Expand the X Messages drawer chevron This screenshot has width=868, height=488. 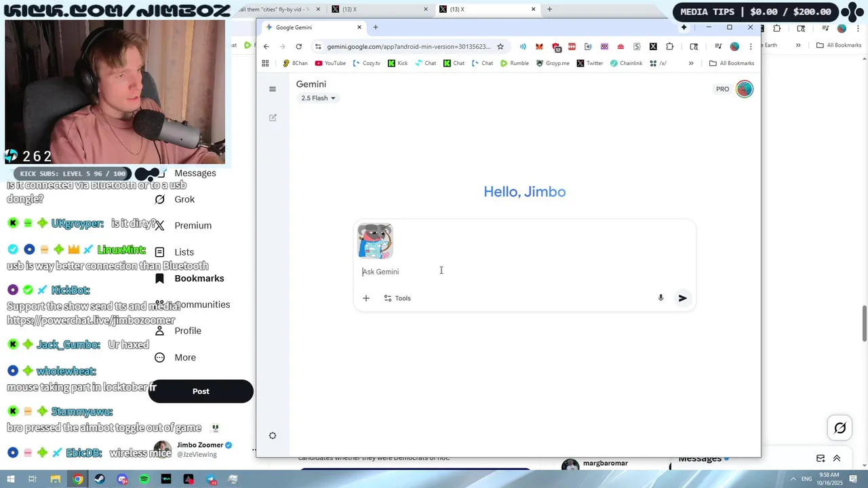[837, 458]
